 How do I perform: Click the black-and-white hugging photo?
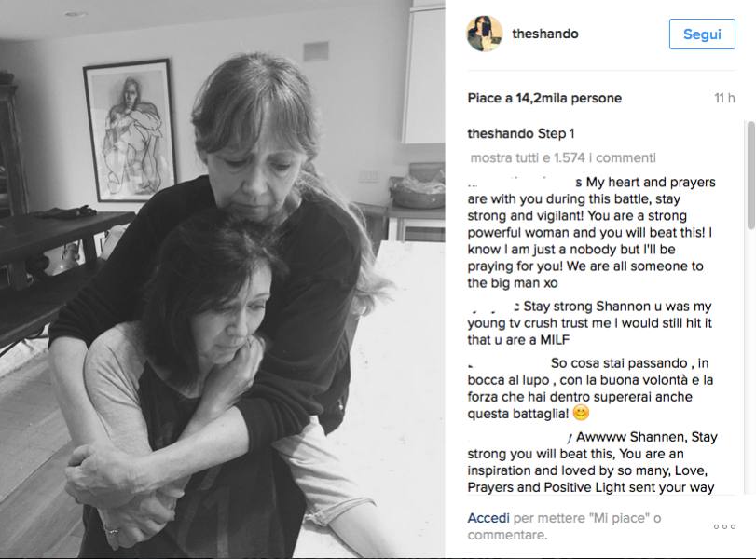tap(222, 279)
